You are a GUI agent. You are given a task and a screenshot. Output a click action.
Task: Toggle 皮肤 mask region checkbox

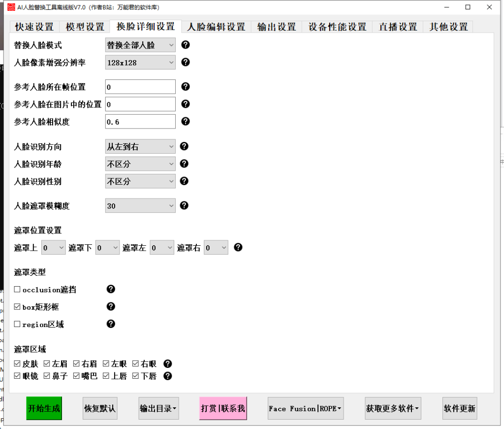17,363
